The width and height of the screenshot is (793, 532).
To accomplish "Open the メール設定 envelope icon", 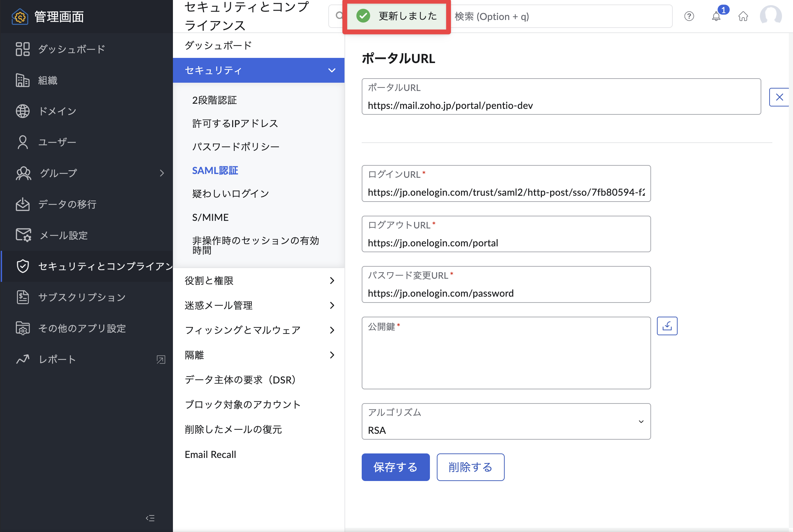I will (23, 235).
